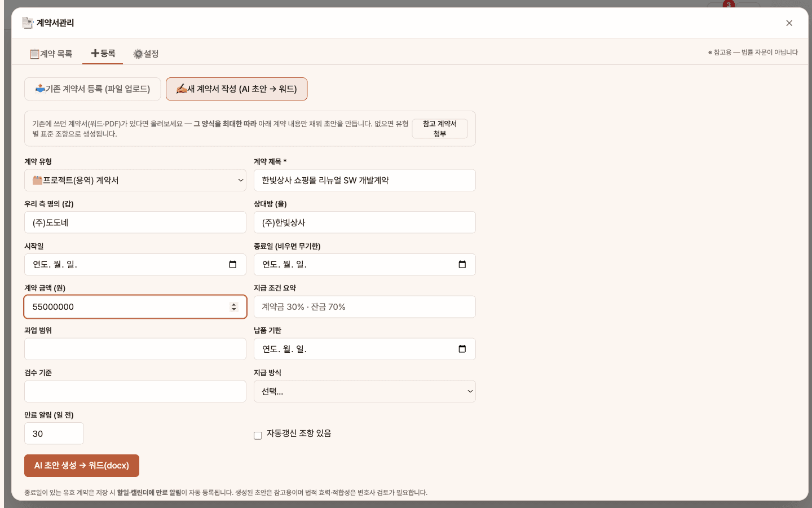Open the calendar picker for 종료일
The image size is (812, 508).
[x=462, y=265]
